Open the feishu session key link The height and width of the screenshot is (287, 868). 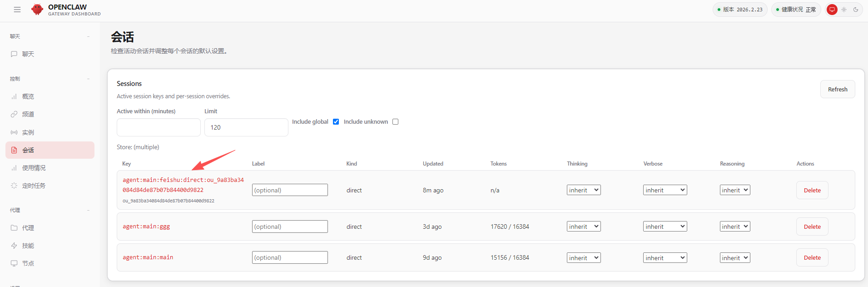(183, 185)
